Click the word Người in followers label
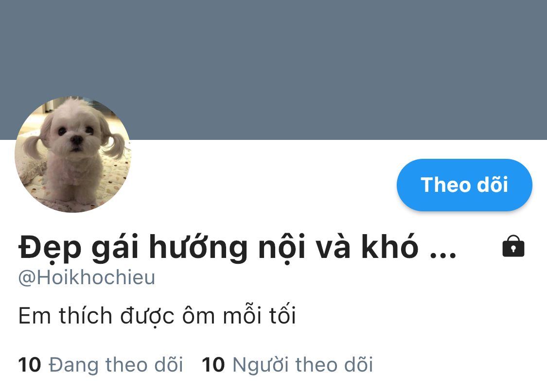The width and height of the screenshot is (547, 392). pyautogui.click(x=260, y=365)
